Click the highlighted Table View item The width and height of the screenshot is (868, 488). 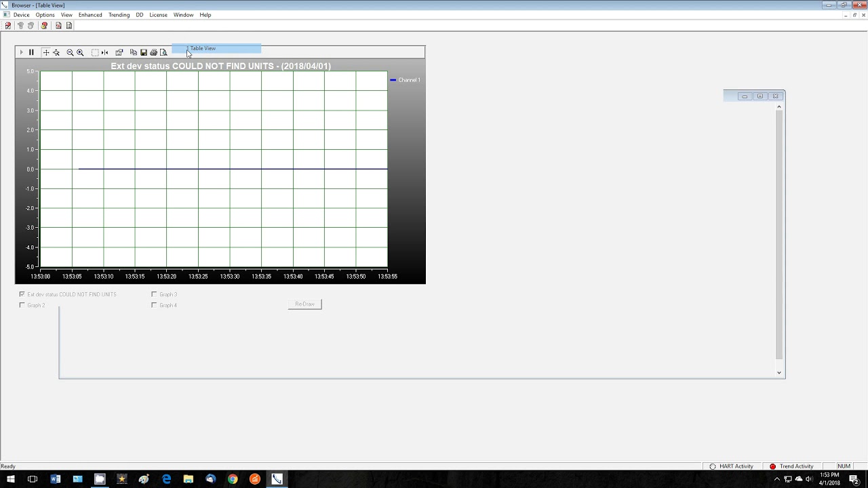[216, 48]
